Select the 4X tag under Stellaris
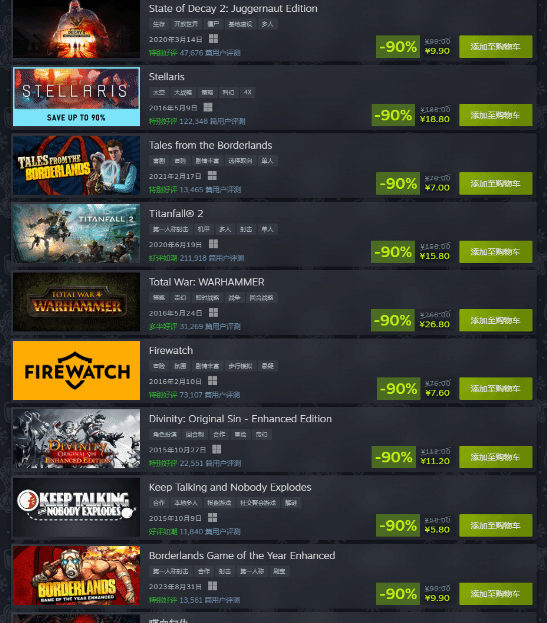 pyautogui.click(x=247, y=92)
